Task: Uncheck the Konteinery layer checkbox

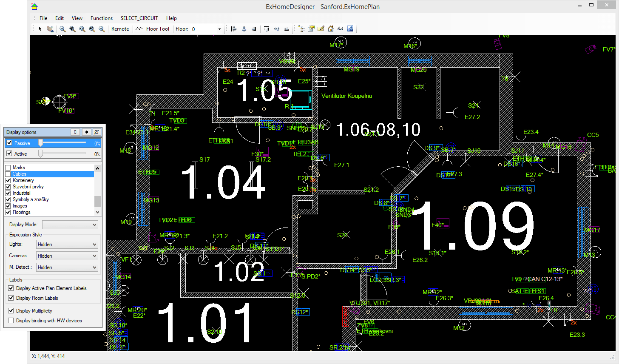Action: point(8,180)
